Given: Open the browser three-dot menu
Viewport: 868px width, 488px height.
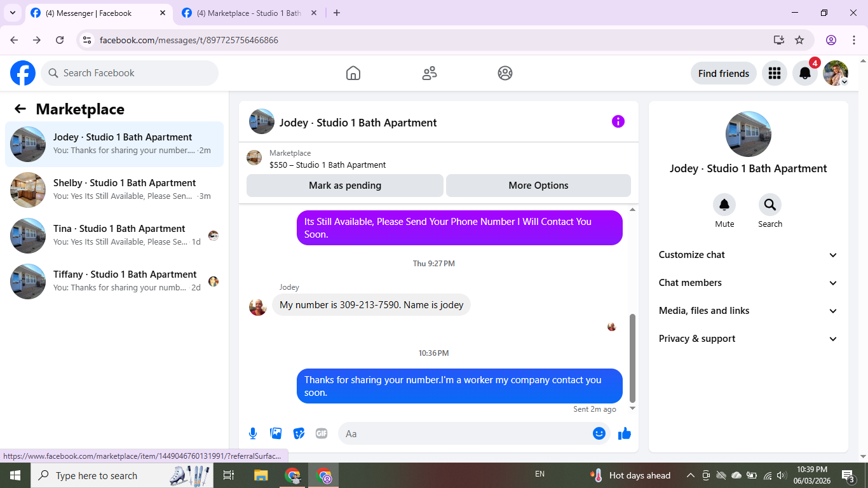Looking at the screenshot, I should pos(854,40).
